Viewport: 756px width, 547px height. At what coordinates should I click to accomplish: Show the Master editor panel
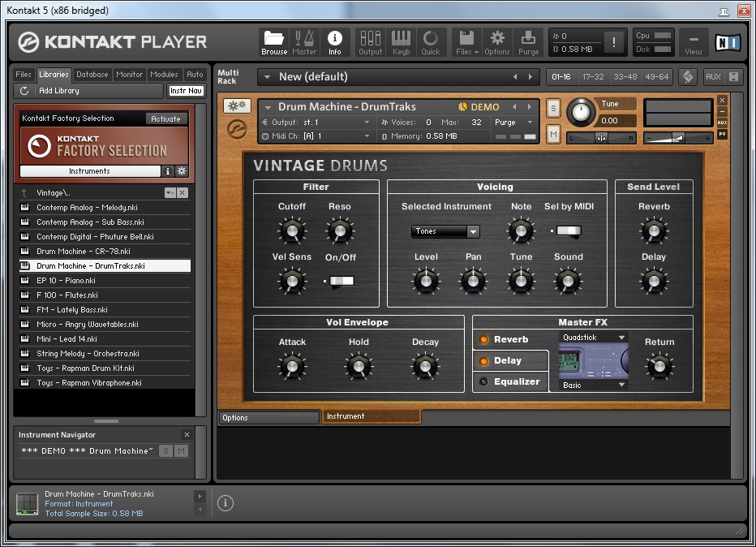coord(304,42)
